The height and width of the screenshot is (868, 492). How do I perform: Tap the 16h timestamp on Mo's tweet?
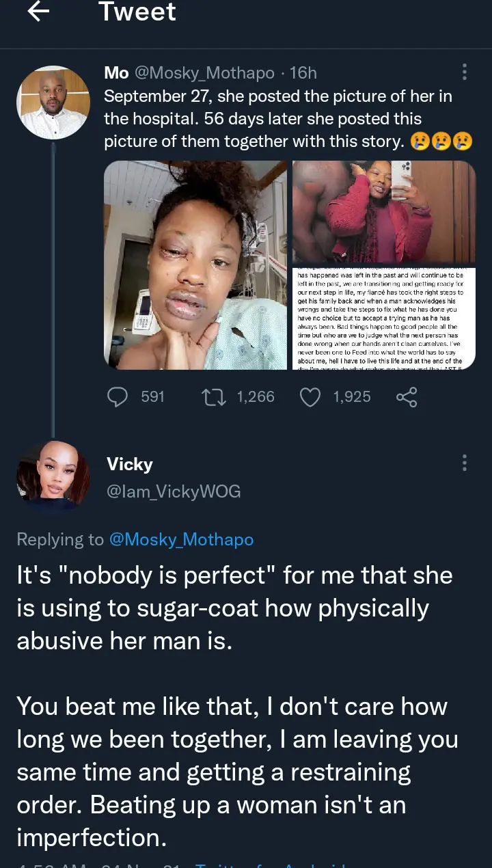pos(303,72)
